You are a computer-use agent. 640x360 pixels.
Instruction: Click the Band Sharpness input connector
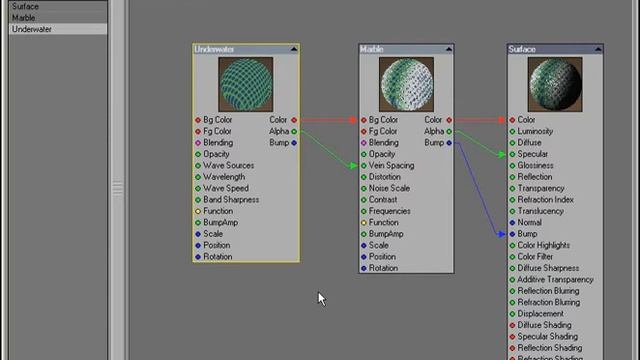click(x=198, y=200)
